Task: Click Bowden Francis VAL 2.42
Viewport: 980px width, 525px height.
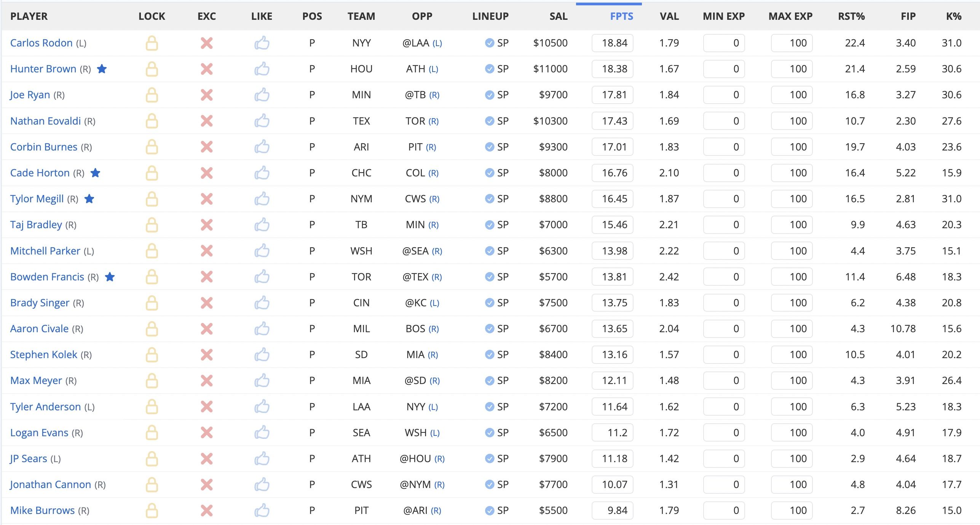Action: (x=669, y=277)
